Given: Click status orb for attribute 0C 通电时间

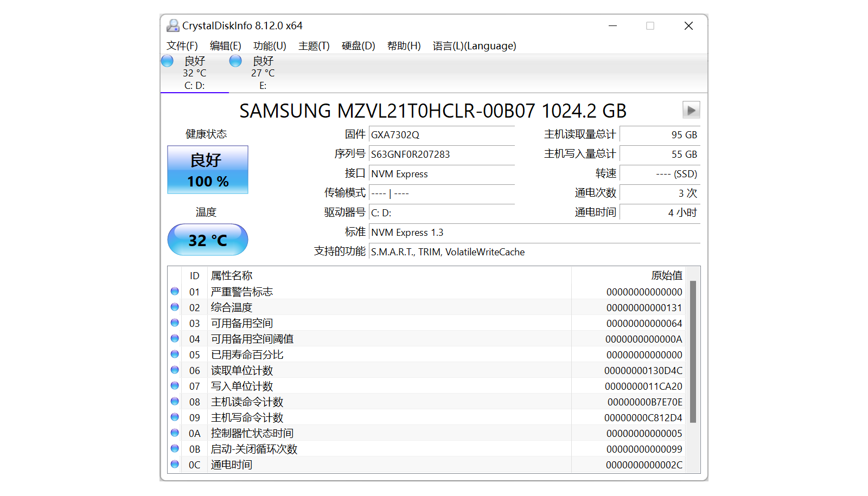Looking at the screenshot, I should [175, 464].
